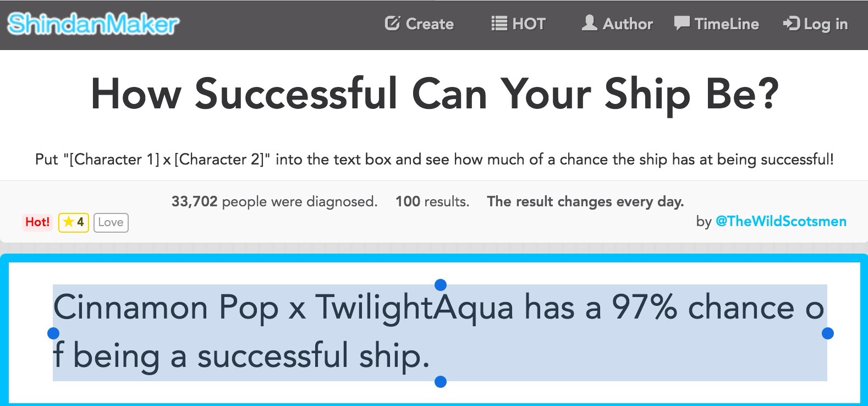Click the Log in text link

pos(825,24)
